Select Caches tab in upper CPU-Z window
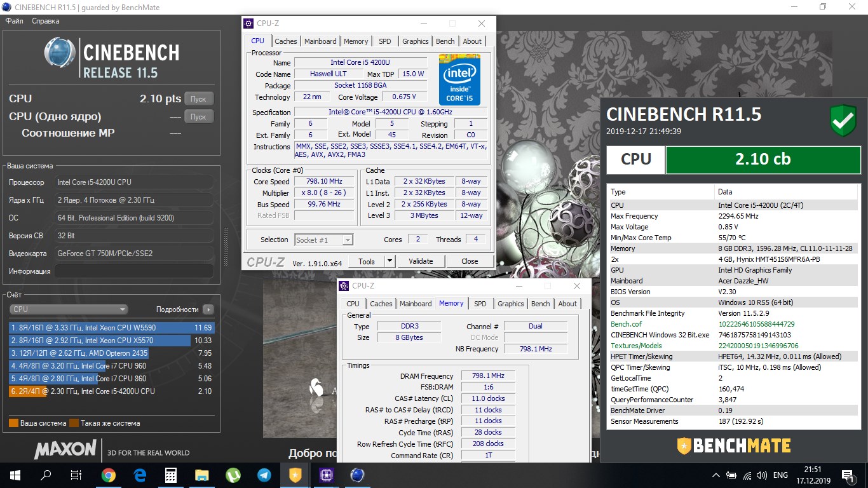 [286, 41]
